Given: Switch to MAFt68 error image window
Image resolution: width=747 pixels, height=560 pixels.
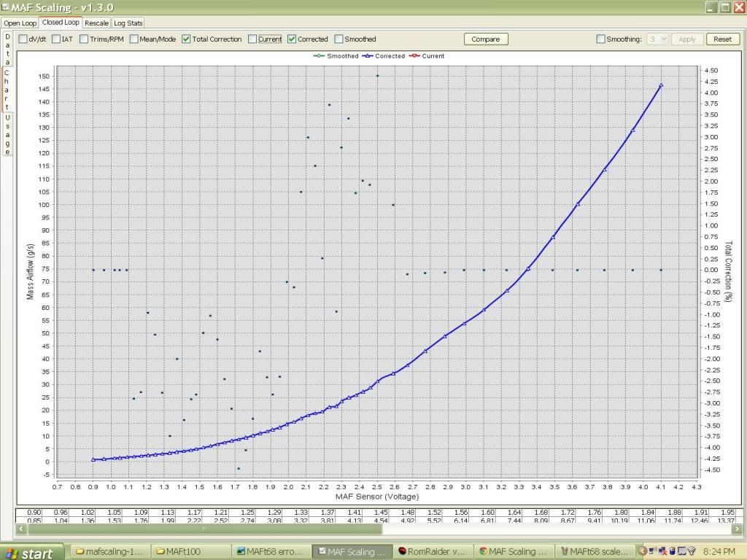Looking at the screenshot, I should 271,552.
